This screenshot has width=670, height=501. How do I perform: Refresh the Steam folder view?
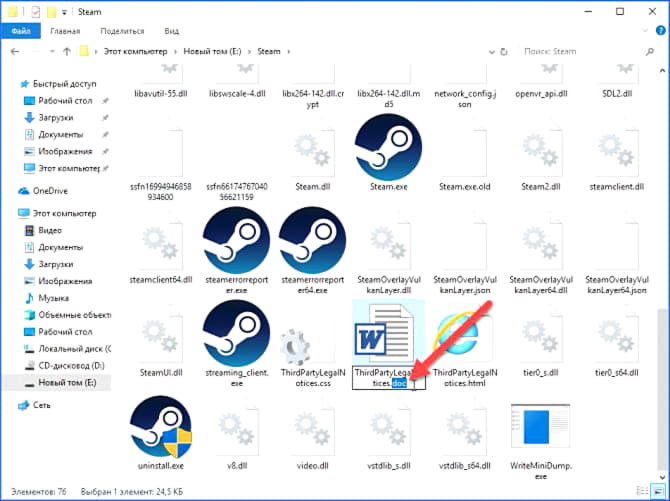coord(504,52)
